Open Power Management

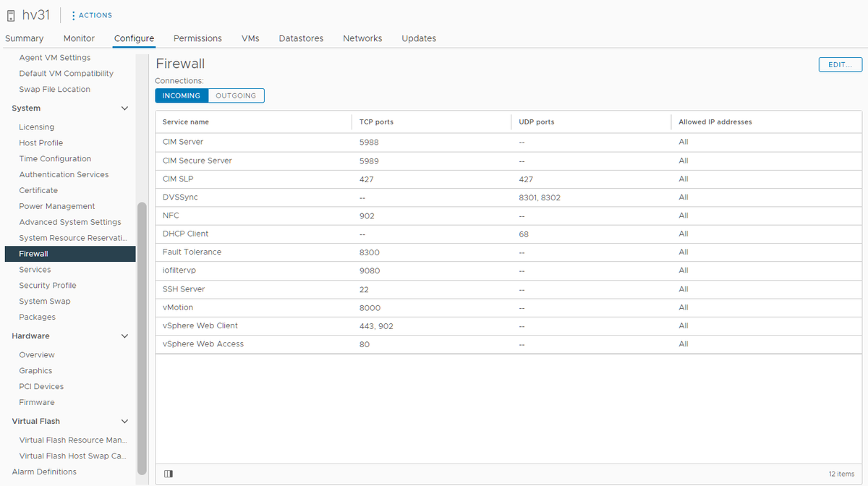(57, 207)
